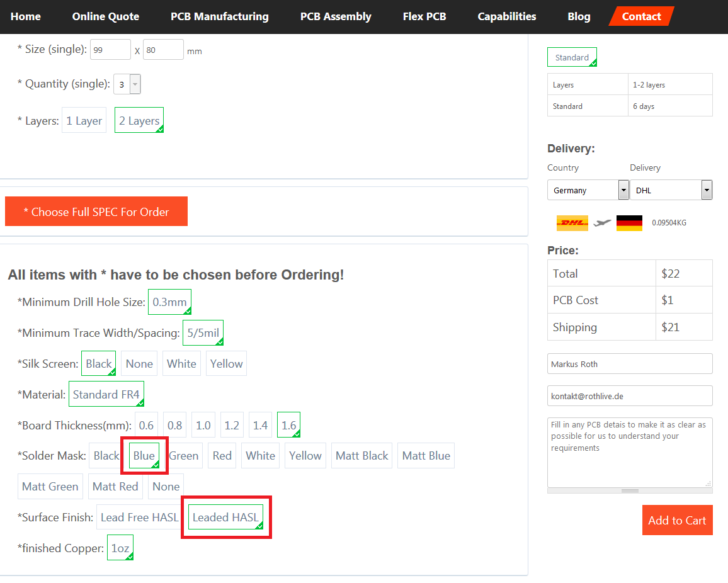This screenshot has width=728, height=583.
Task: Go to Online Quote page
Action: 105,17
